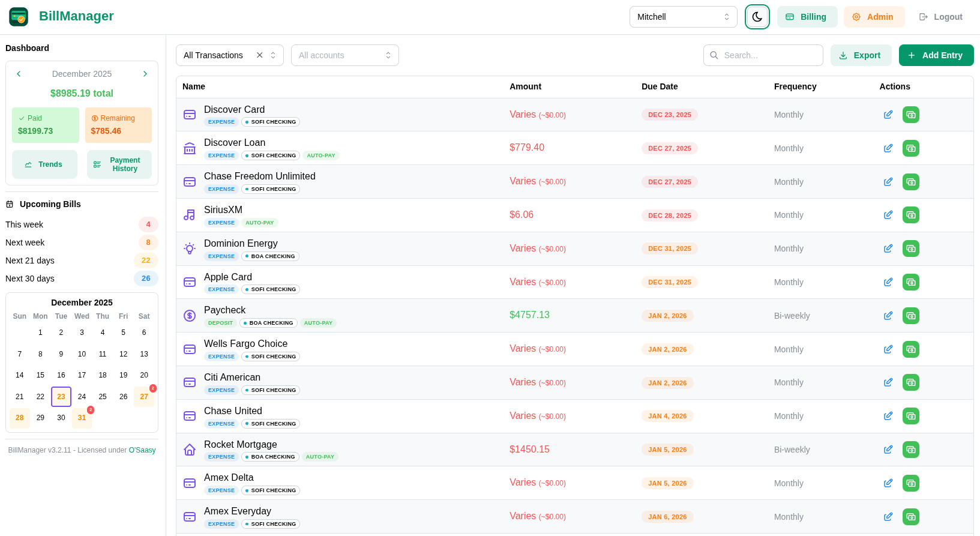This screenshot has width=980, height=536.
Task: Open the All accounts dropdown
Action: click(x=345, y=55)
